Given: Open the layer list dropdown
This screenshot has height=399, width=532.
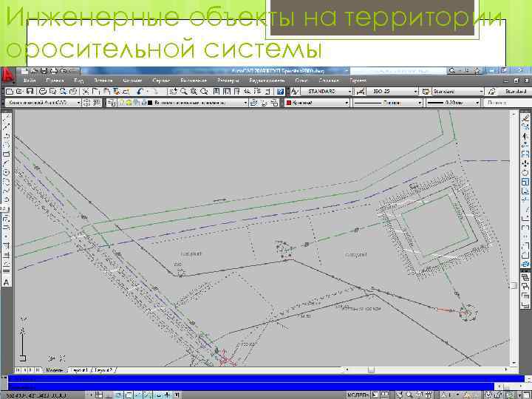Looking at the screenshot, I should click(x=183, y=103).
